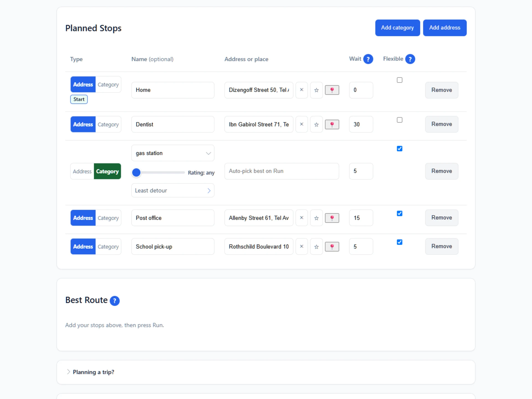The height and width of the screenshot is (399, 532).
Task: Switch the Dentist row type to Category
Action: (x=108, y=124)
